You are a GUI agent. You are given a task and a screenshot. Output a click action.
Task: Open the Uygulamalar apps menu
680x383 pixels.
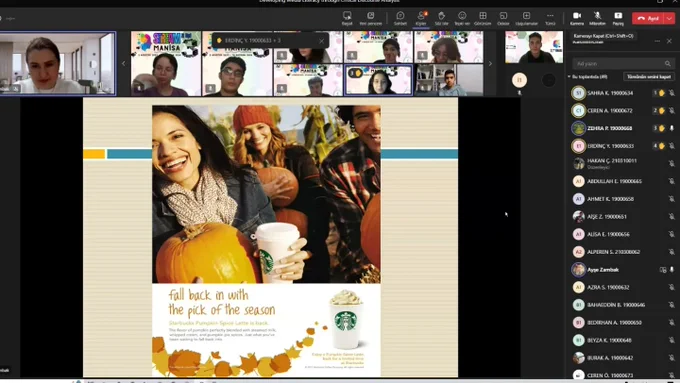[x=526, y=18]
